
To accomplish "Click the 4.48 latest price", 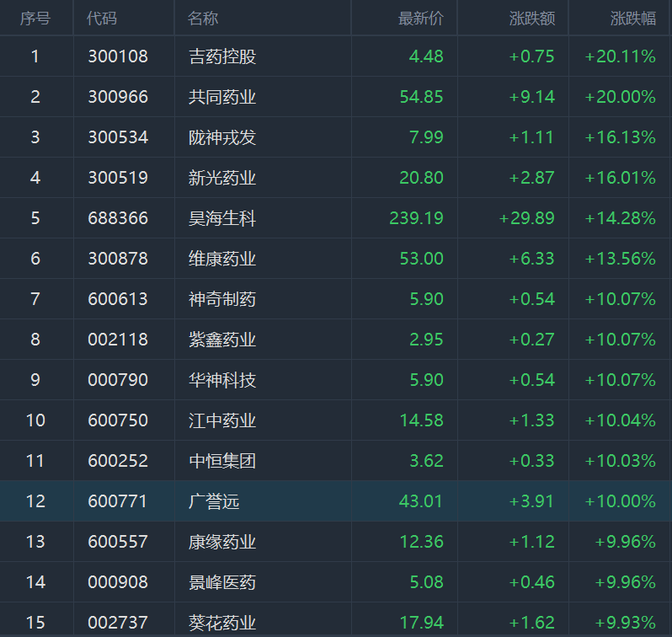I will point(426,56).
